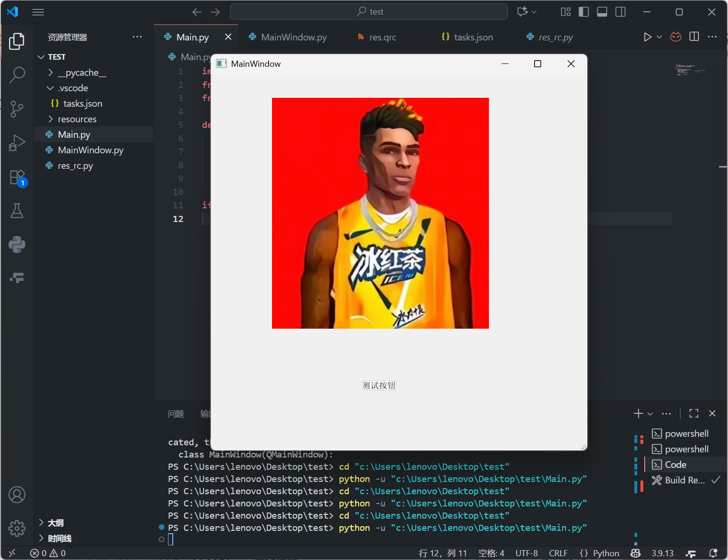728x560 pixels.
Task: Select the Build Re... task terminal
Action: pos(685,480)
